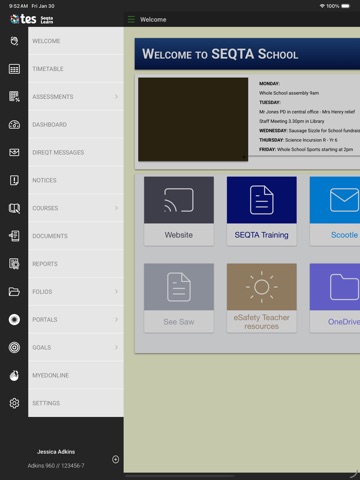
Task: Open the SEQTA Training document tile
Action: (262, 200)
